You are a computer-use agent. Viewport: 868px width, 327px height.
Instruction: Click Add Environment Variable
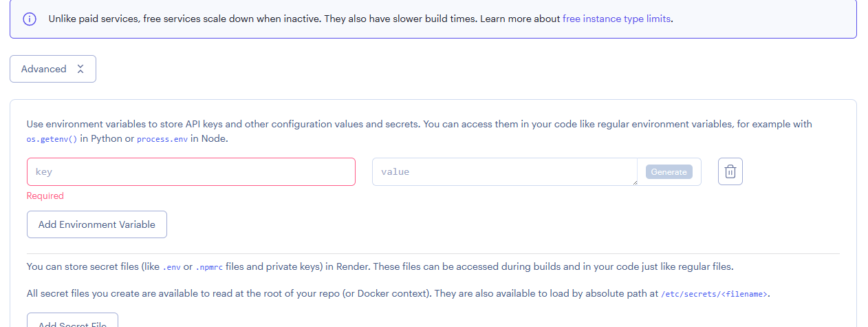(97, 224)
